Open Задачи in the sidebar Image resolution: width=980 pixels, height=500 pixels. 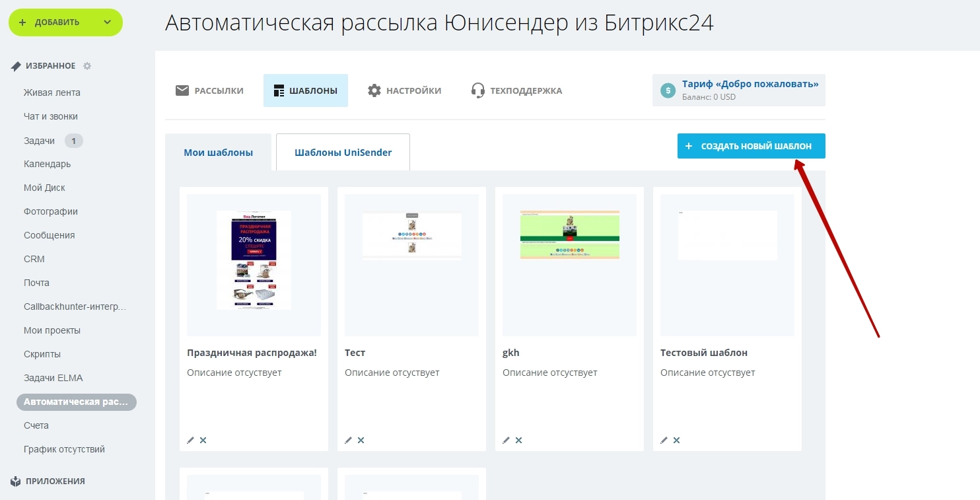(x=39, y=140)
